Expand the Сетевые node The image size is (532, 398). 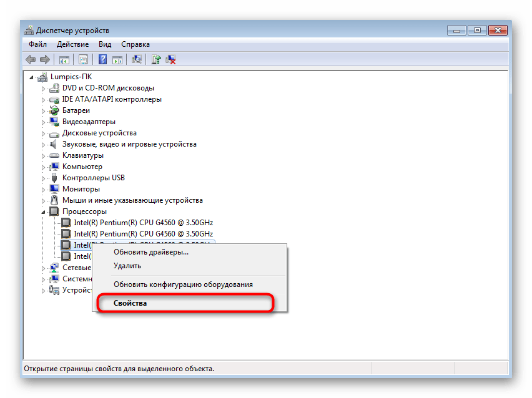pos(43,268)
